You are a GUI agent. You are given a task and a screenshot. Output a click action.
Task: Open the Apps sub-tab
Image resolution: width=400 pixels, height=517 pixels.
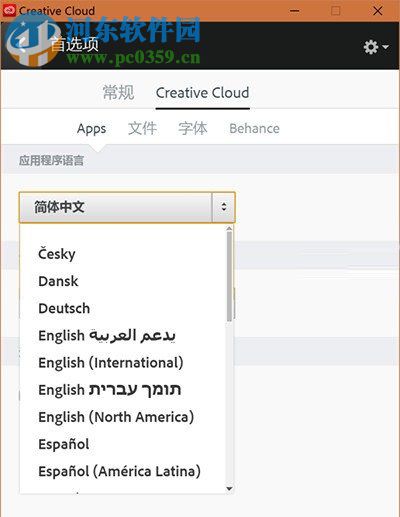pyautogui.click(x=91, y=129)
